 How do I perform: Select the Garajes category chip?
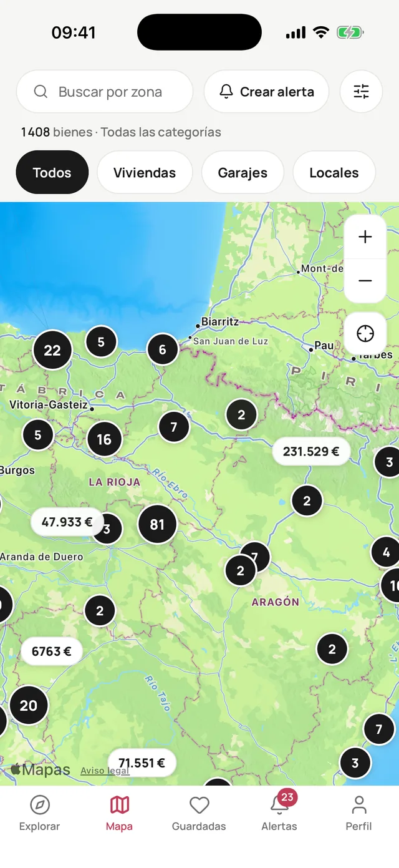pyautogui.click(x=243, y=173)
